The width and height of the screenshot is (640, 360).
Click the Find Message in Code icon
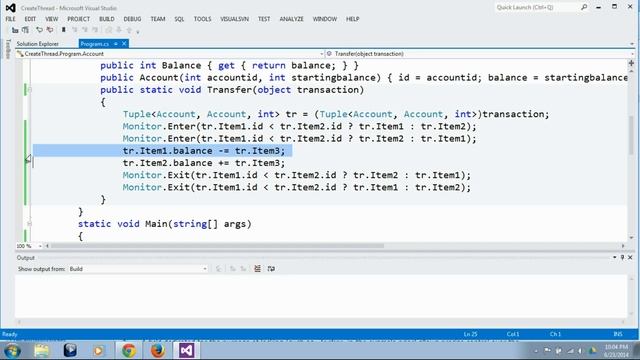(218, 269)
